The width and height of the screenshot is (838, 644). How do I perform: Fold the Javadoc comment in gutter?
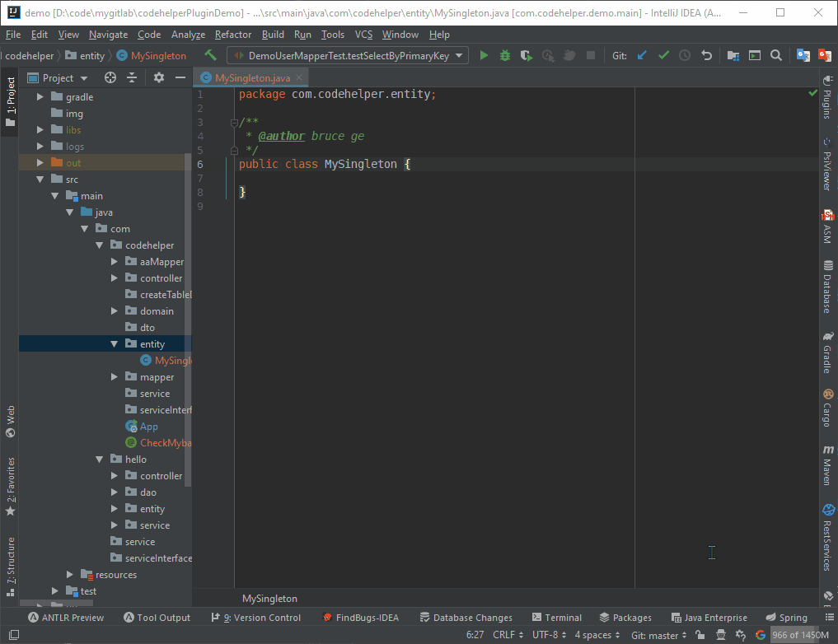[233, 123]
